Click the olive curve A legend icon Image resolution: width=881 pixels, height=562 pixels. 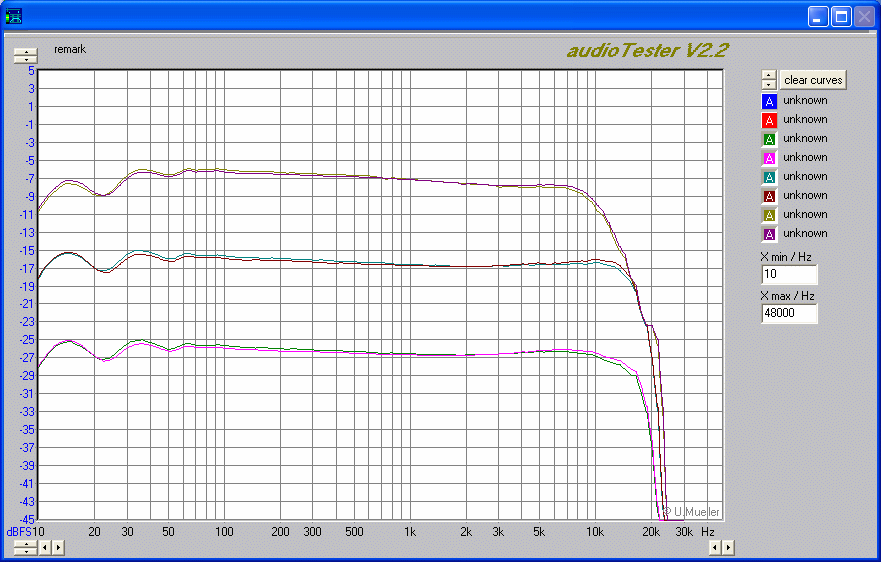(769, 215)
